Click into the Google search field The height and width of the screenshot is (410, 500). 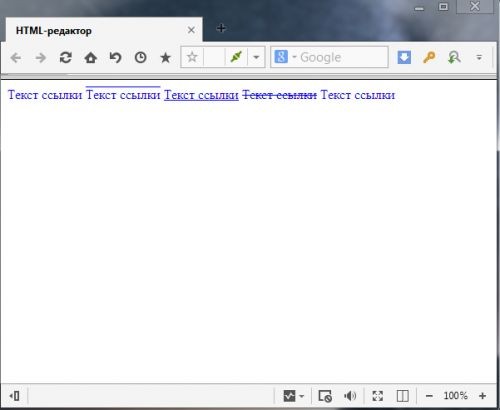(343, 57)
